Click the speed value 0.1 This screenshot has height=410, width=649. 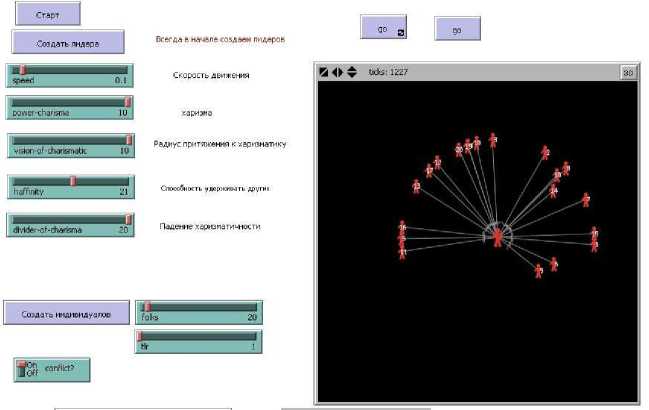[121, 80]
